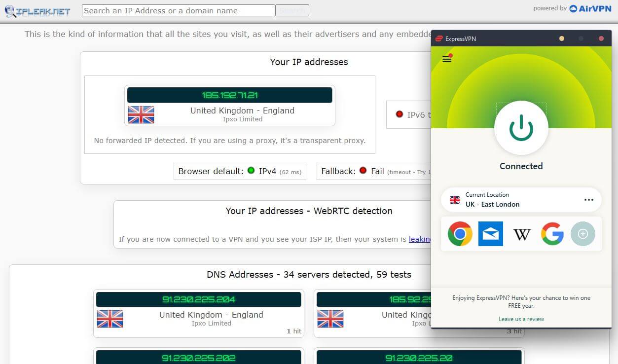Launch the Chrome shortcut in ExpressVPN

point(460,234)
